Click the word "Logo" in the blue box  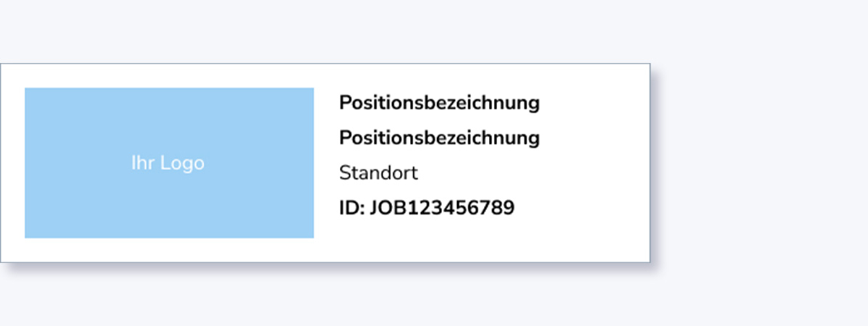(182, 164)
